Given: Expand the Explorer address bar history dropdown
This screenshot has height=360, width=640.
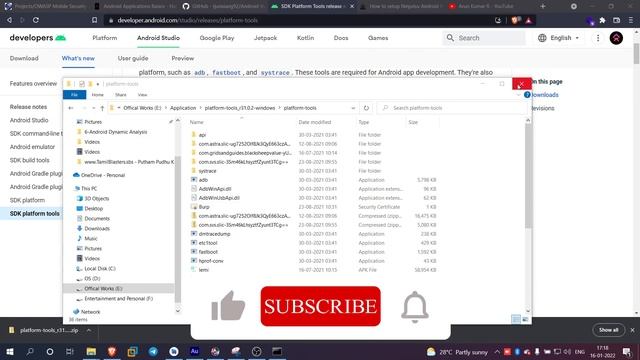Looking at the screenshot, I should 353,108.
